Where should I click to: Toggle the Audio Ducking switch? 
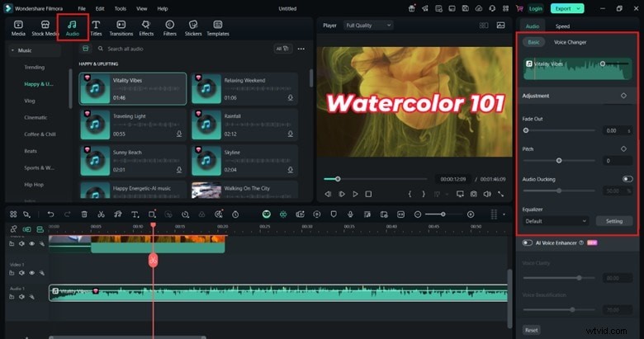coord(627,179)
